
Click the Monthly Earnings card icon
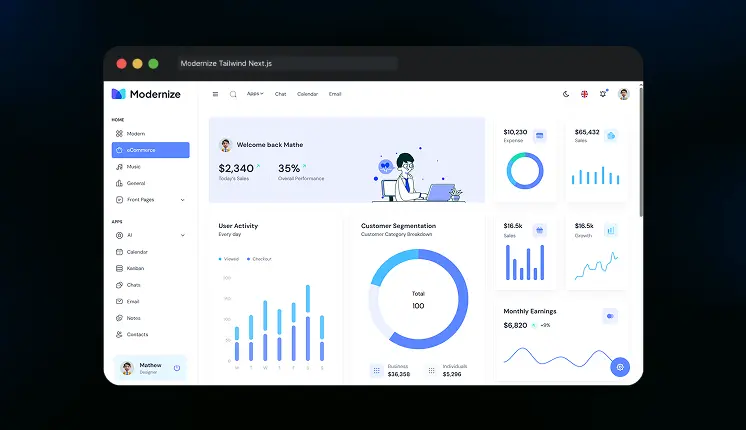tap(610, 316)
